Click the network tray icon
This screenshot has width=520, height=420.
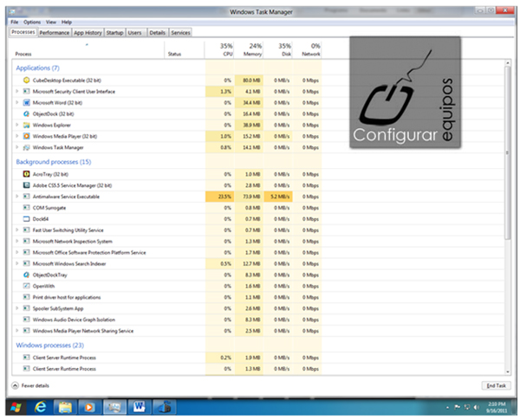[467, 407]
